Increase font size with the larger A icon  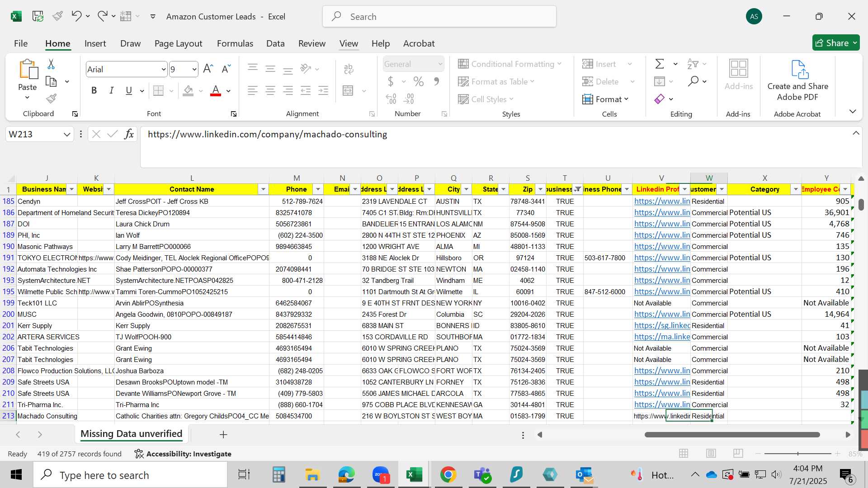208,69
